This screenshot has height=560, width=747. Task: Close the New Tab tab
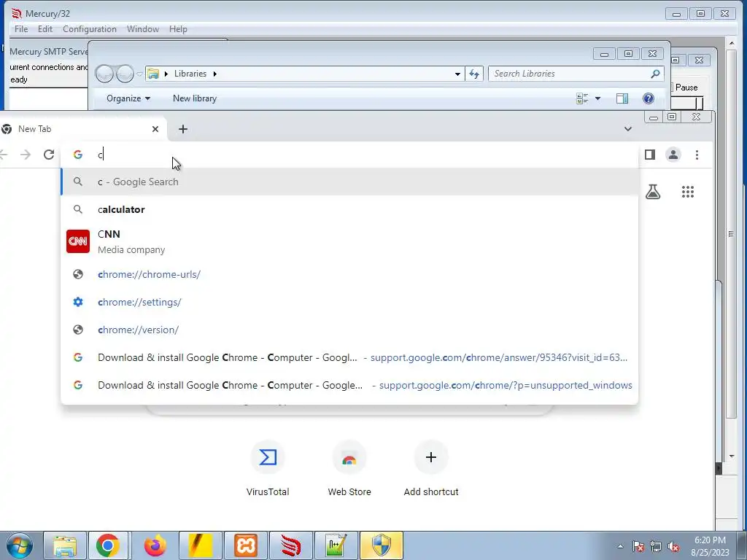pos(155,129)
